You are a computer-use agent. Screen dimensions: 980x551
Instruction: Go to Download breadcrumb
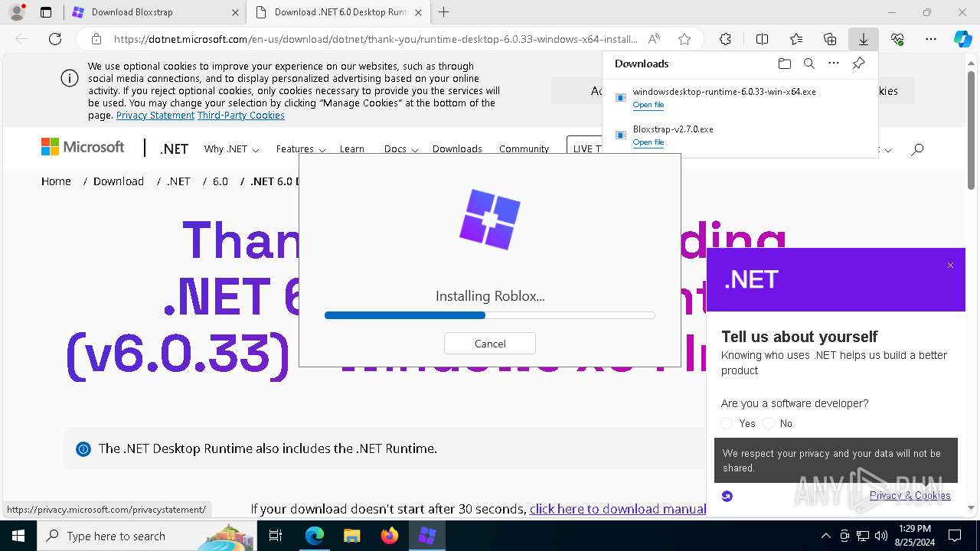tap(119, 181)
